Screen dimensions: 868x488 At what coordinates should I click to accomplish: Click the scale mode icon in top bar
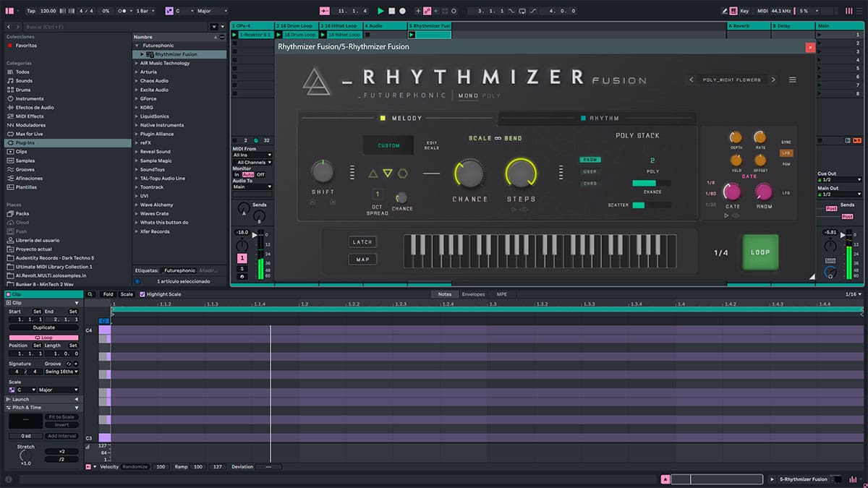pos(169,11)
